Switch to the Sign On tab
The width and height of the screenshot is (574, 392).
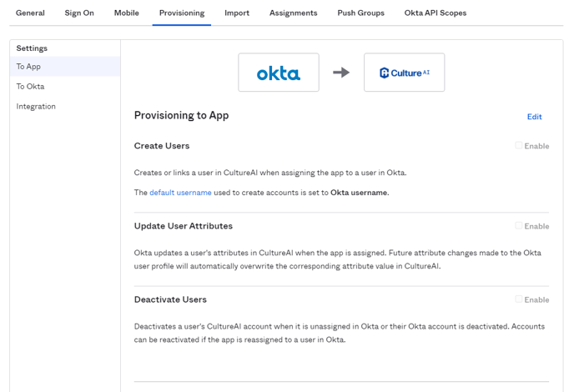tap(79, 13)
